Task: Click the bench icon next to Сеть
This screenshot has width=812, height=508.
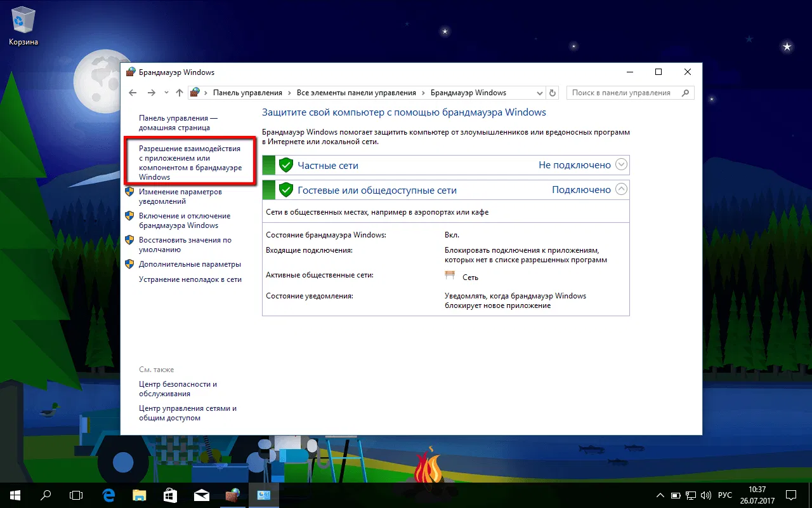Action: [450, 276]
